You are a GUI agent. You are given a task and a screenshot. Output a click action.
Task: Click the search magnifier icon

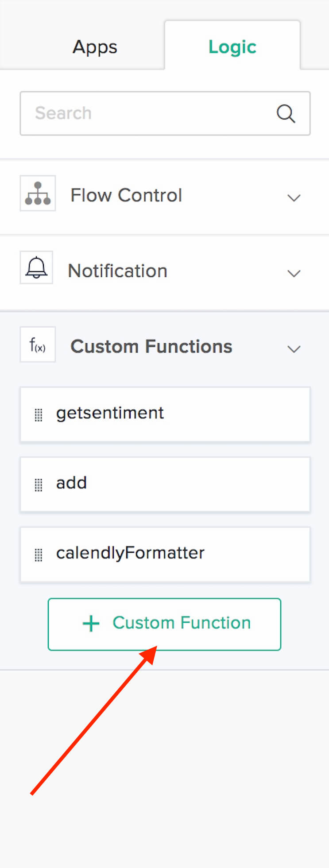[x=286, y=114]
